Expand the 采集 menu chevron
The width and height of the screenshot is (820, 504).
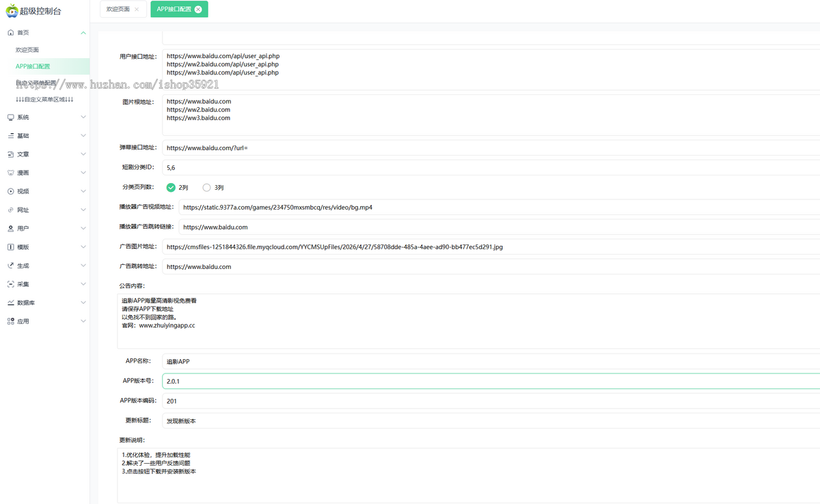coord(83,284)
